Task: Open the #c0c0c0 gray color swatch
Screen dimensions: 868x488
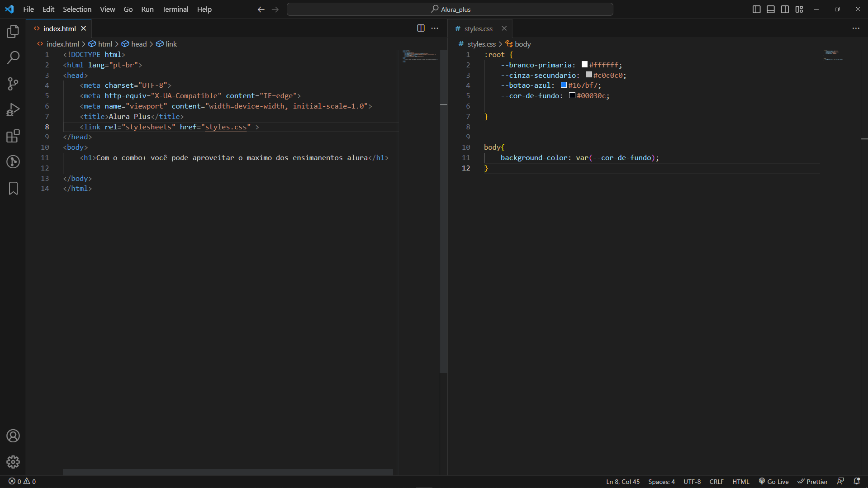Action: [588, 75]
